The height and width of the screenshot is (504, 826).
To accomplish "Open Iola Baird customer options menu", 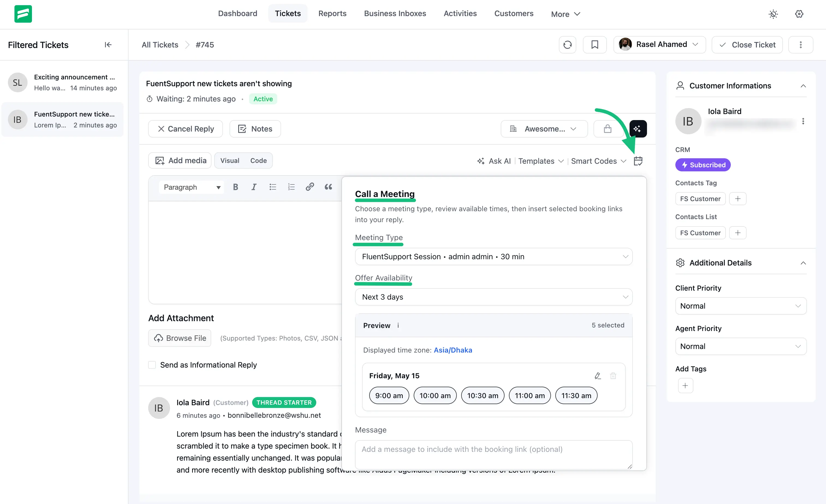I will 803,121.
